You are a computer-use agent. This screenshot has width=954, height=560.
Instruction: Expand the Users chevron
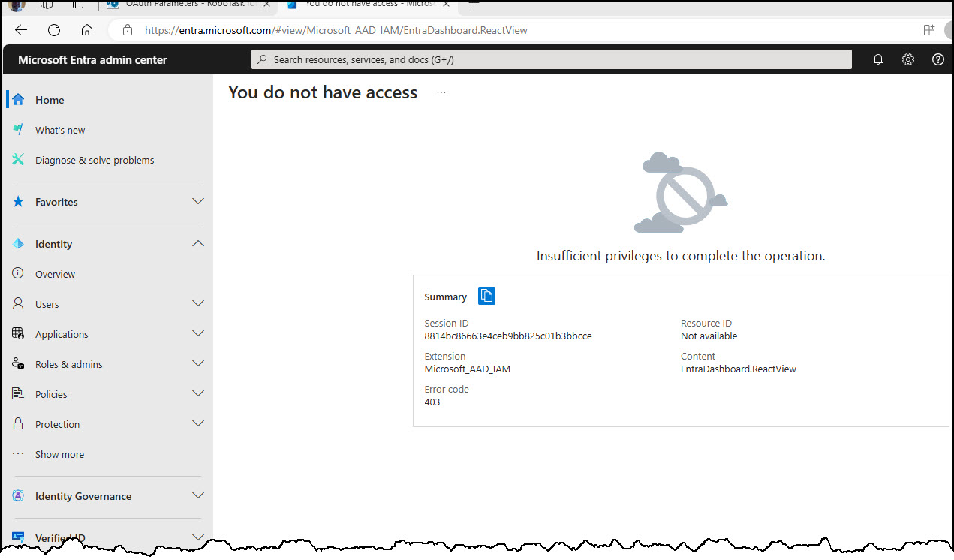coord(198,303)
